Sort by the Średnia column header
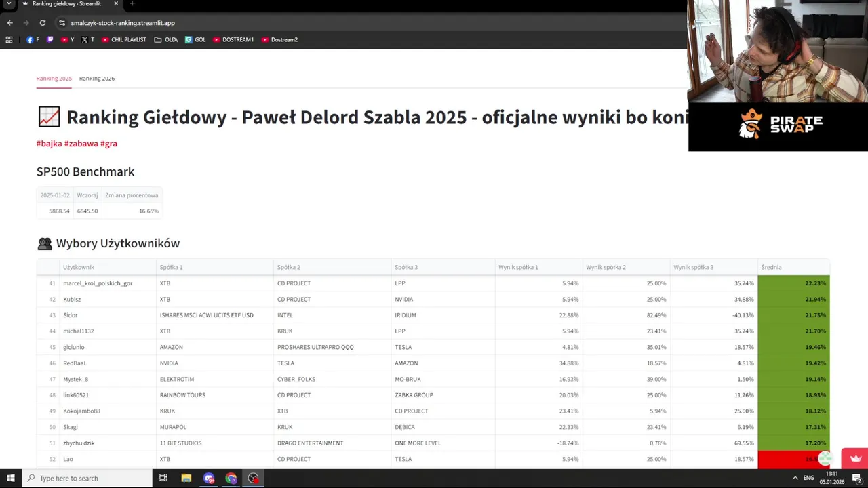The width and height of the screenshot is (868, 488). 793,267
